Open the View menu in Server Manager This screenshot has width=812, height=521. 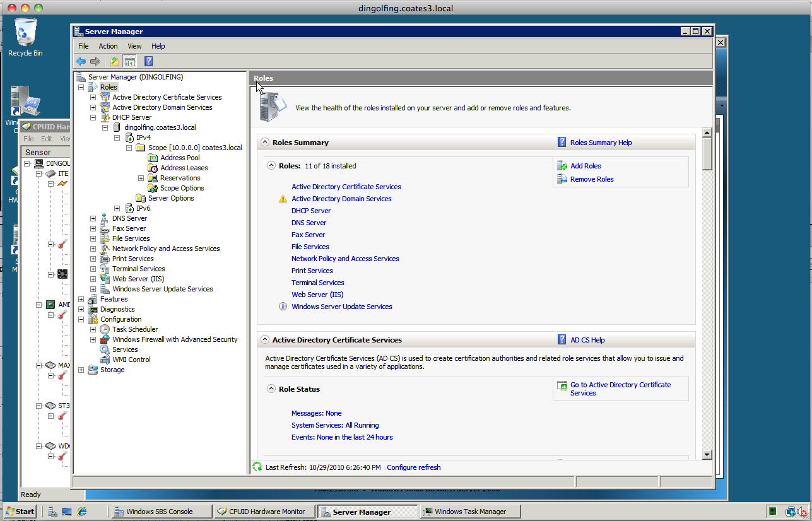134,46
